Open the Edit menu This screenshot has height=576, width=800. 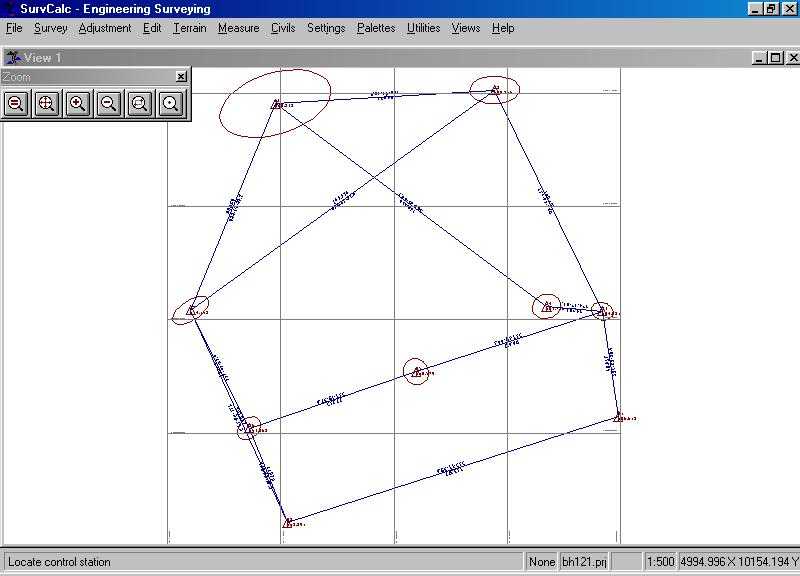pos(152,28)
